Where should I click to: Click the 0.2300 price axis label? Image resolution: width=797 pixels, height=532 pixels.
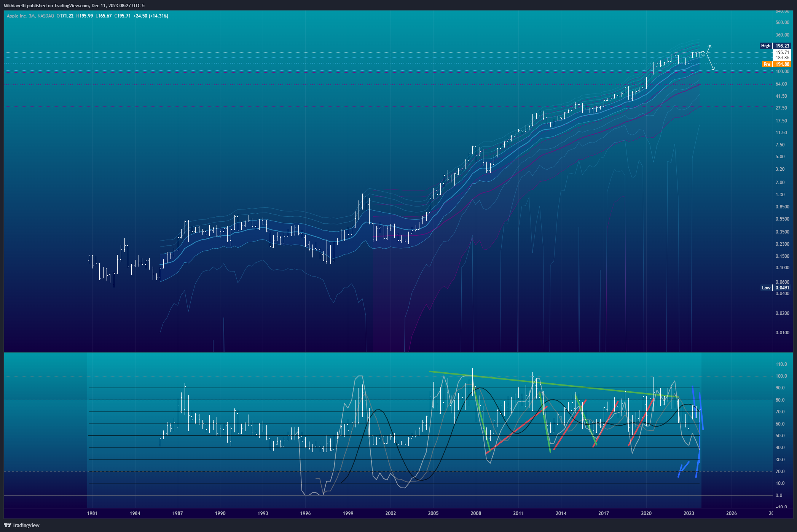point(782,244)
